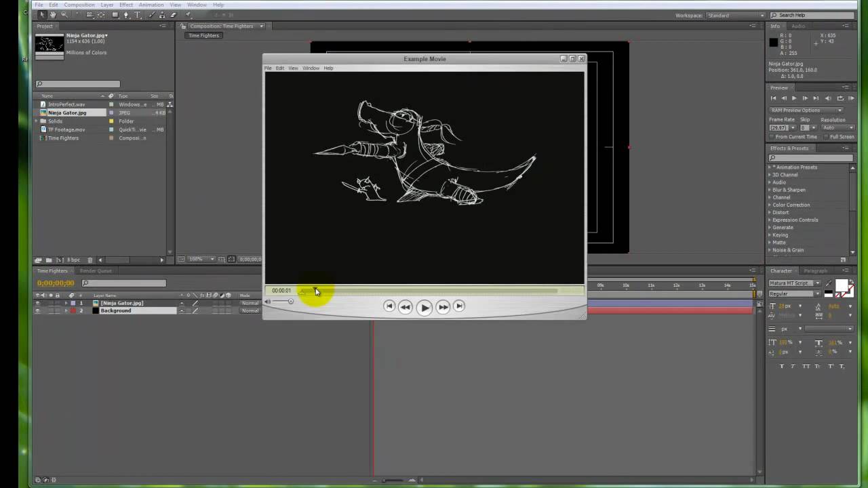The image size is (868, 488).
Task: Open Composition menu
Action: [x=79, y=5]
